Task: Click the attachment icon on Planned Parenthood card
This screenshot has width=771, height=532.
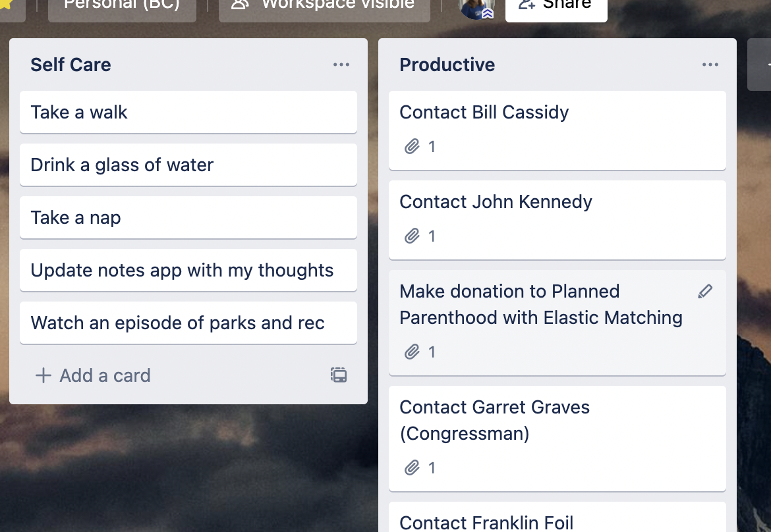Action: click(412, 352)
